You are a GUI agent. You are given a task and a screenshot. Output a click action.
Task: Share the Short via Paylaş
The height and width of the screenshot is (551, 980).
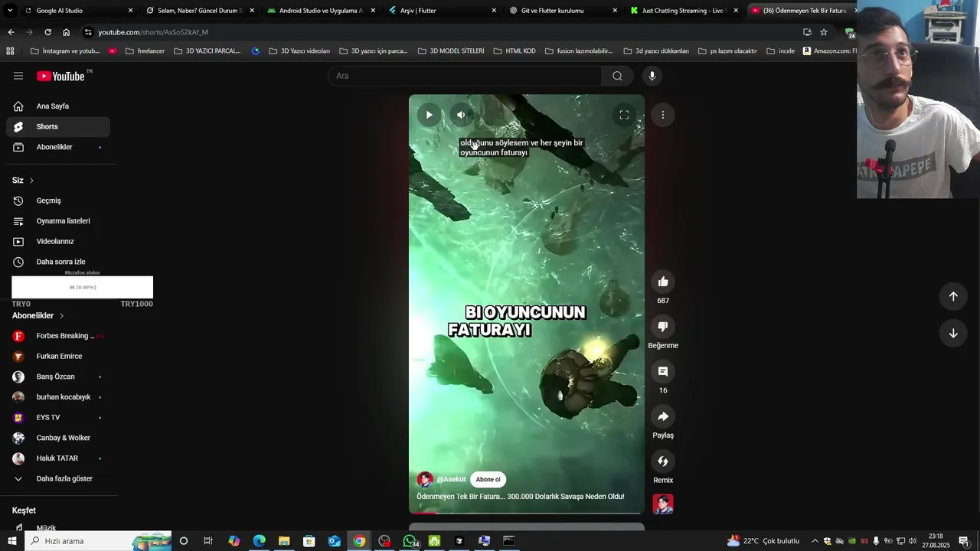coord(663,416)
